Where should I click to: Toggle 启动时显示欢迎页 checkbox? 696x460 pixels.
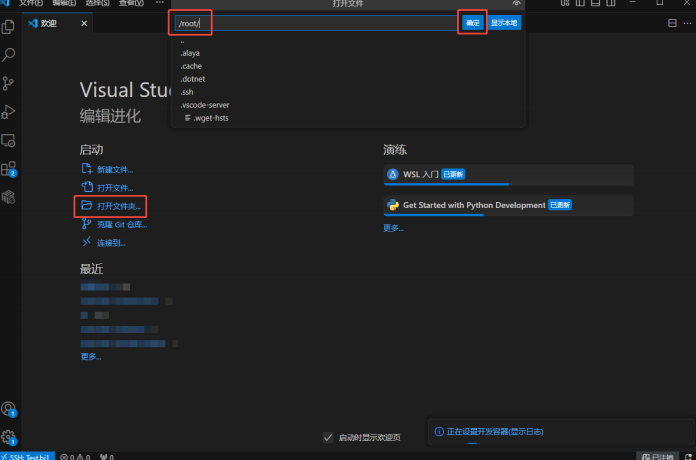click(328, 437)
